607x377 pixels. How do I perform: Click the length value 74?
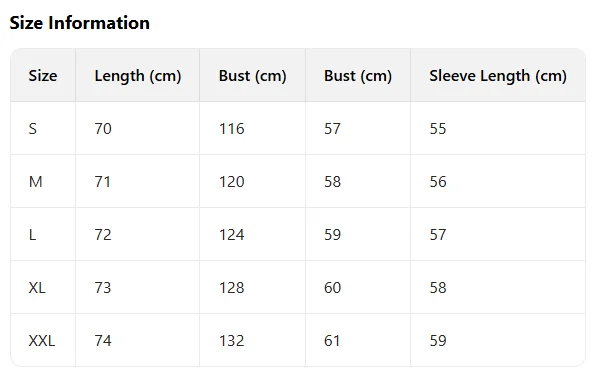click(103, 341)
